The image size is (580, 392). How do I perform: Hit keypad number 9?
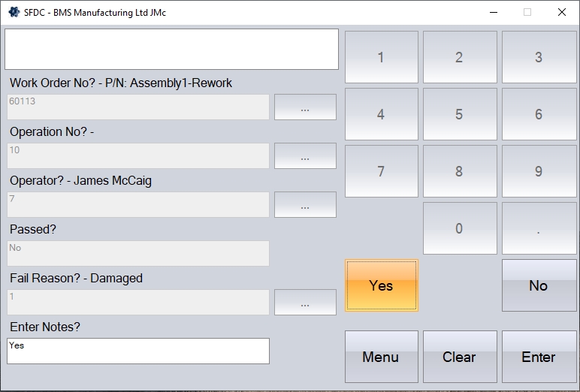click(539, 171)
